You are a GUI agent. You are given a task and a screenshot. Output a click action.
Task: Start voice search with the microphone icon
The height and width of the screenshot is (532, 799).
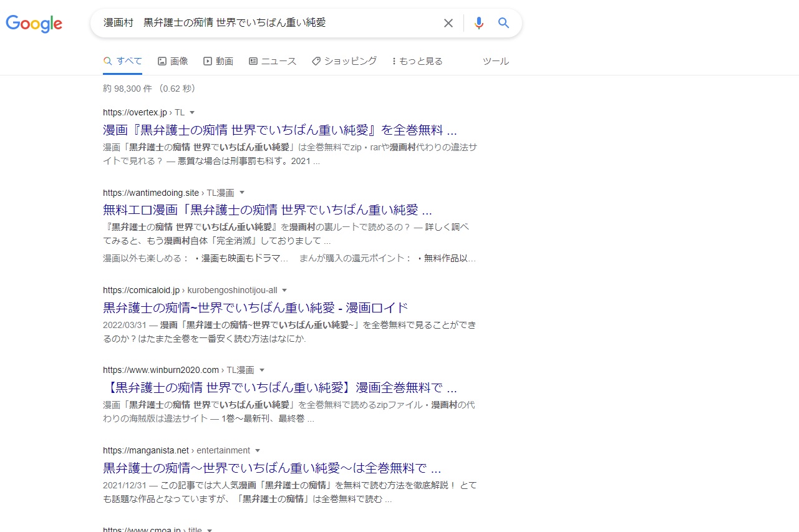(x=478, y=23)
